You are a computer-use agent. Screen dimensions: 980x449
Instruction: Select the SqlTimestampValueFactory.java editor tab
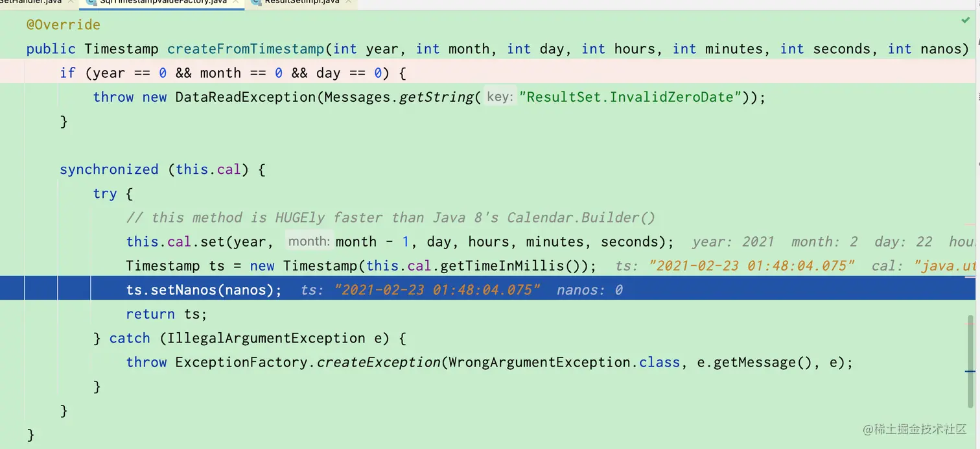[x=163, y=3]
